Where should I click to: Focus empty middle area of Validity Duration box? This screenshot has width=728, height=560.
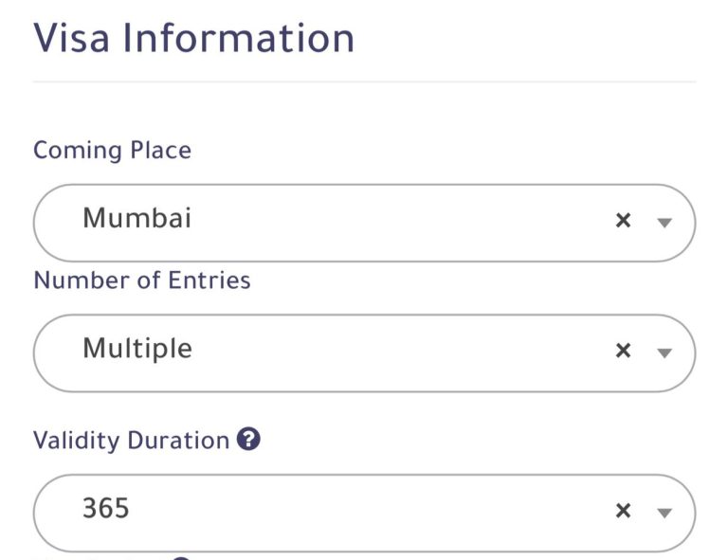tap(372, 513)
